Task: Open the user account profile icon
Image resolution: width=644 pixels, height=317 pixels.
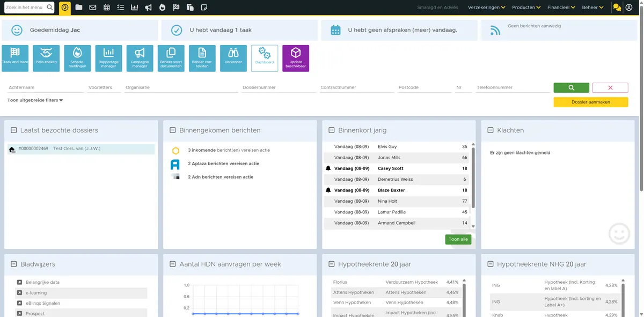Action: point(629,8)
